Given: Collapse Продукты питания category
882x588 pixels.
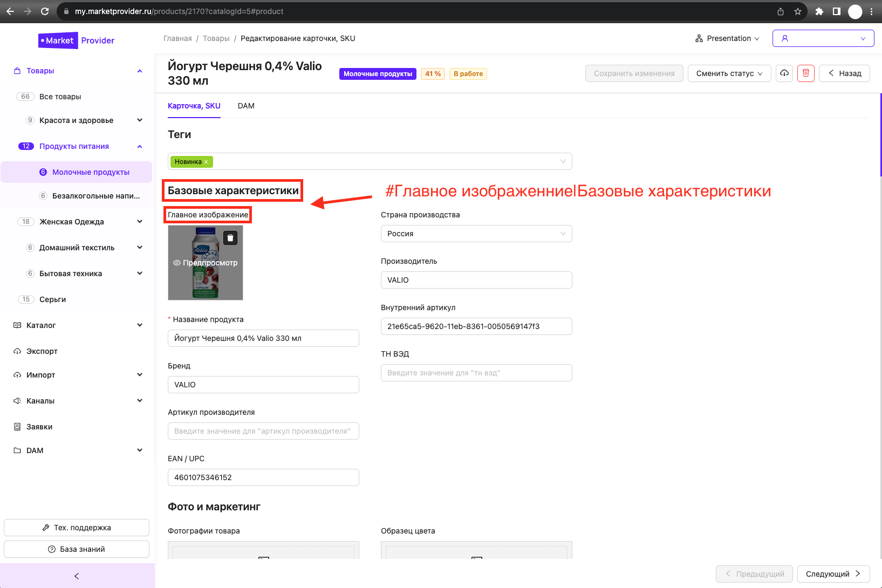Looking at the screenshot, I should (x=140, y=146).
